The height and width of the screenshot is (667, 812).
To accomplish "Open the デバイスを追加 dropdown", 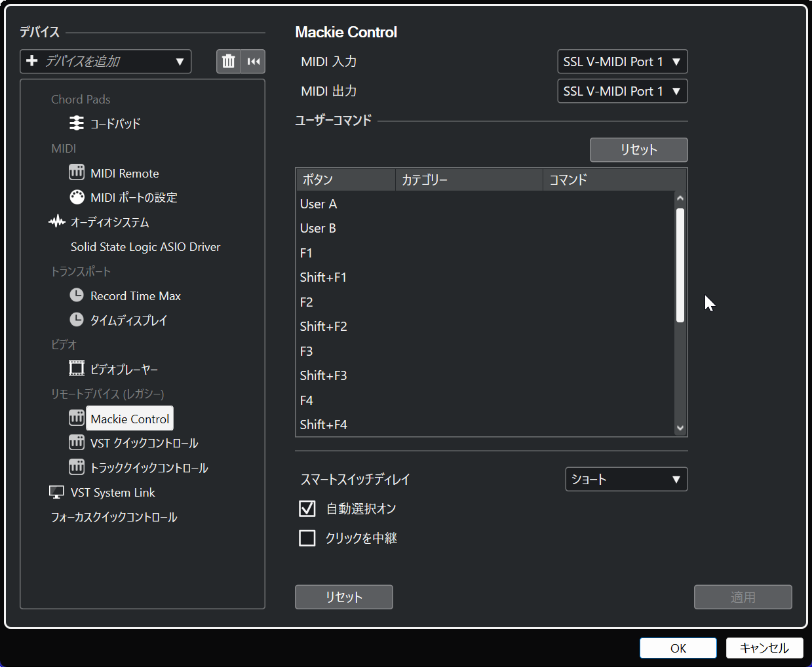I will [x=106, y=62].
